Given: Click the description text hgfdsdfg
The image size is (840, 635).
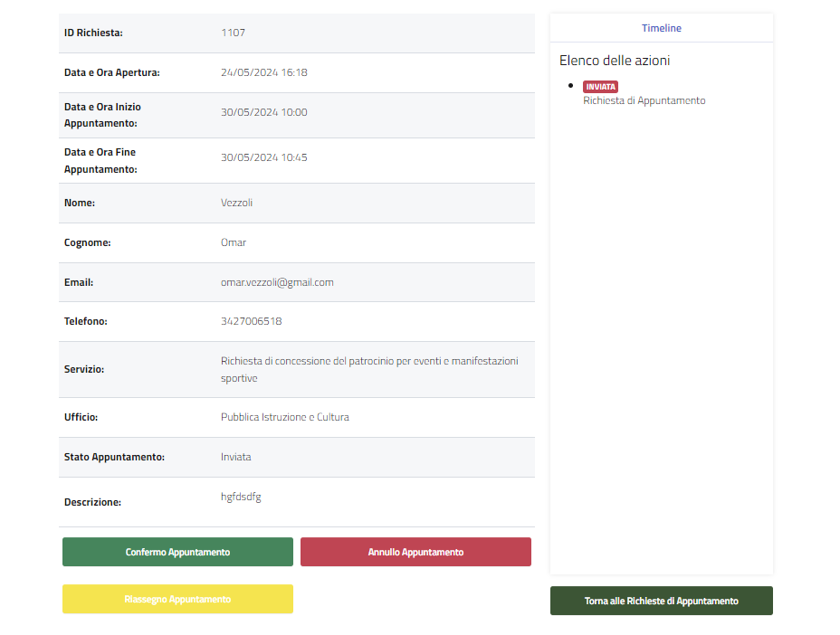Looking at the screenshot, I should [x=241, y=497].
